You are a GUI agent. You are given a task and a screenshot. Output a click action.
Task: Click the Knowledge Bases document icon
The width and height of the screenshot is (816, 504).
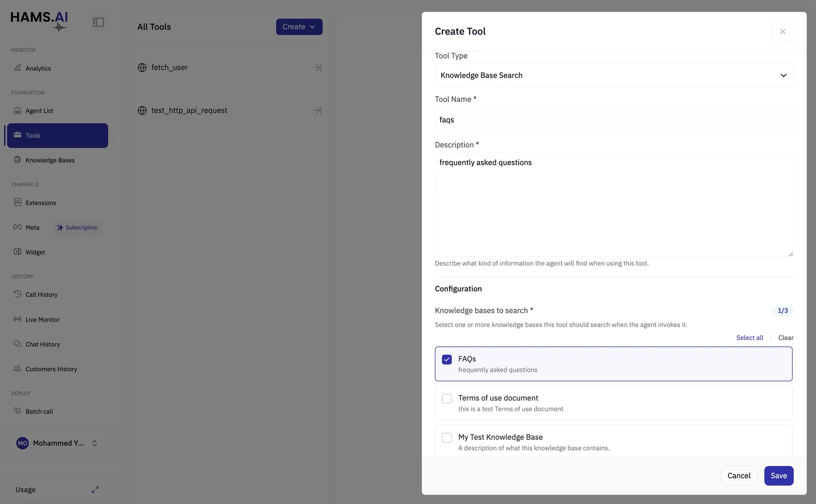coord(17,160)
